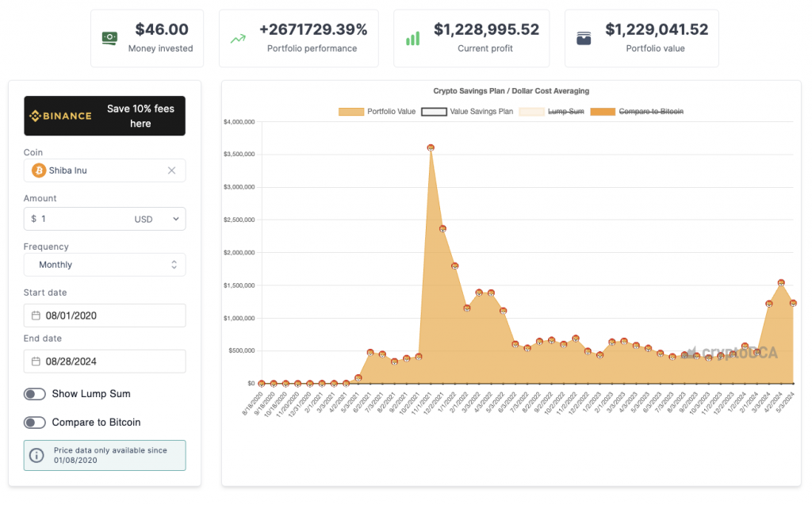The height and width of the screenshot is (505, 812).
Task: Click the Portfolio value wallet icon
Action: click(x=584, y=38)
